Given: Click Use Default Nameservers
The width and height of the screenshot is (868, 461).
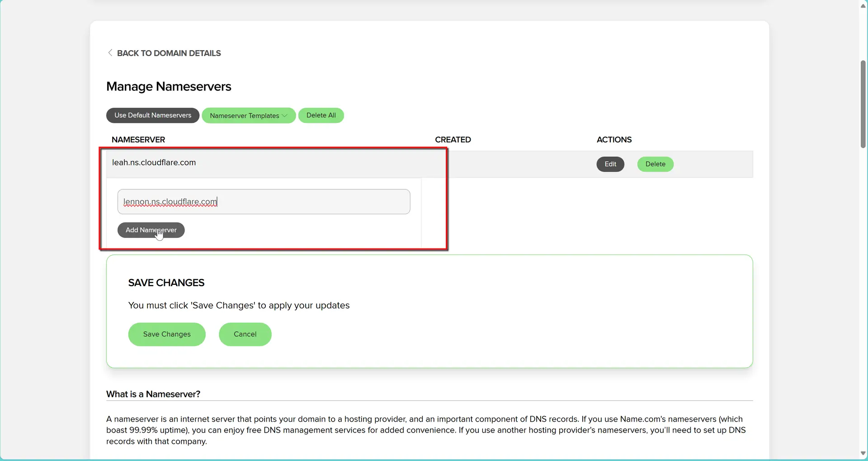Looking at the screenshot, I should click(152, 115).
